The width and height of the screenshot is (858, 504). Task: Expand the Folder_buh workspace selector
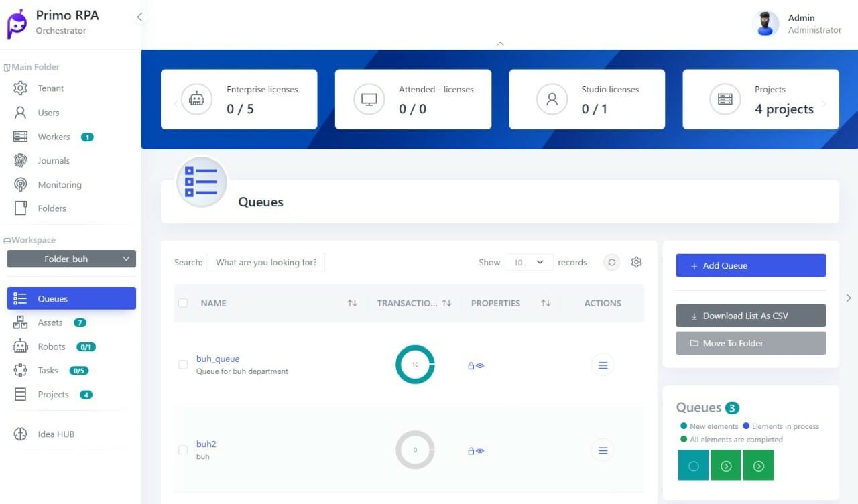click(x=71, y=259)
